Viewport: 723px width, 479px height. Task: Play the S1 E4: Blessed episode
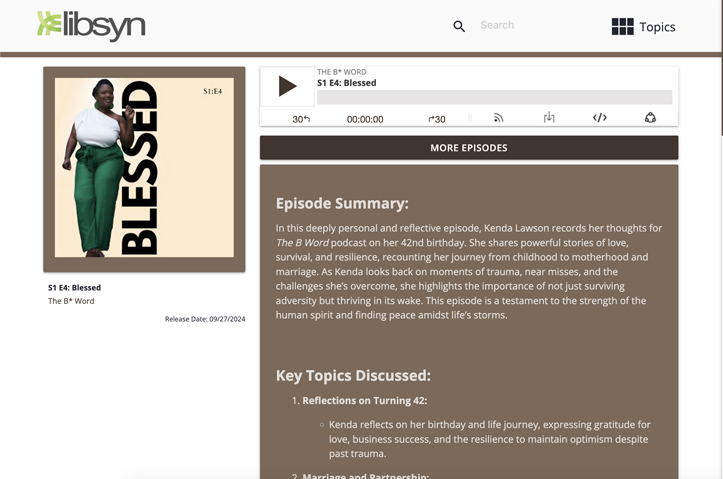287,86
